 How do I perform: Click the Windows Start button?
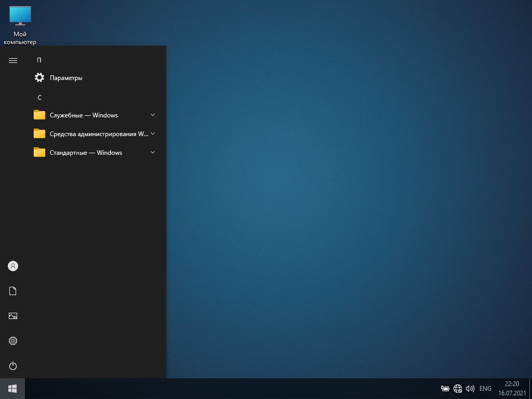tap(12, 389)
